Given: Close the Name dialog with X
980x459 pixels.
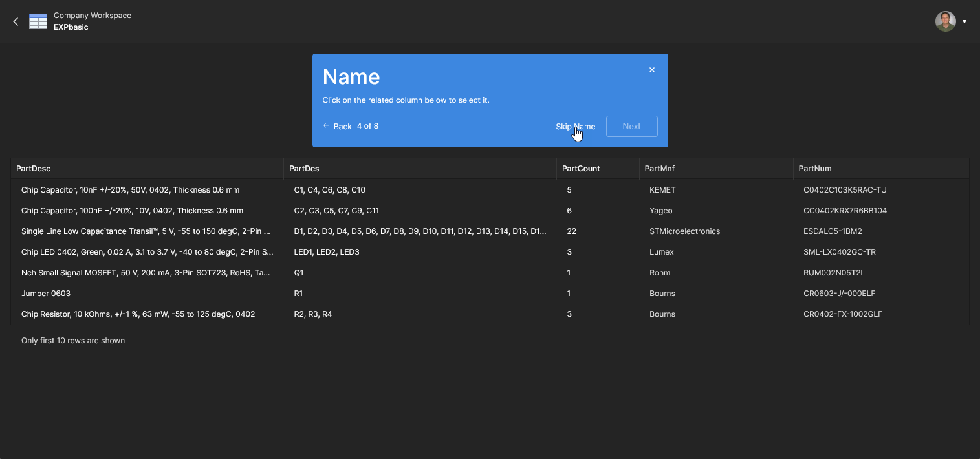Looking at the screenshot, I should [x=651, y=70].
